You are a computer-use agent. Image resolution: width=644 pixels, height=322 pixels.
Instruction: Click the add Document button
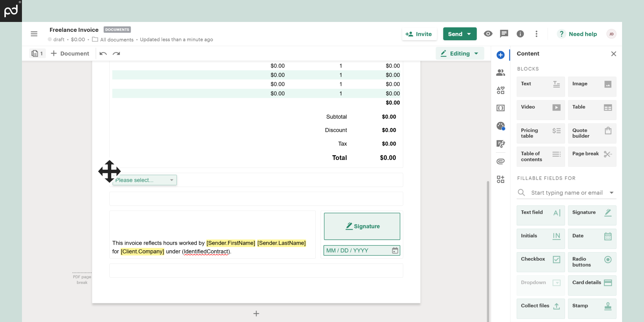click(x=70, y=53)
